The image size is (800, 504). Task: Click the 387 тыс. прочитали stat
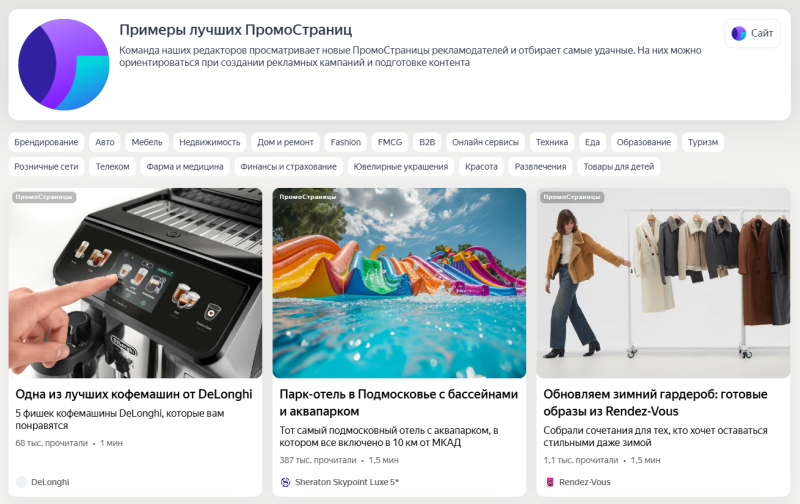tap(318, 460)
